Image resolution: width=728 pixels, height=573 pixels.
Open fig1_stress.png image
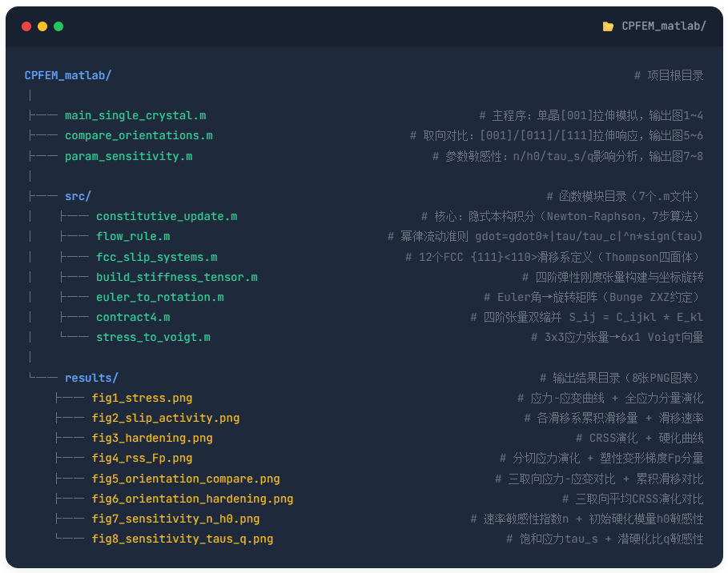tap(142, 398)
